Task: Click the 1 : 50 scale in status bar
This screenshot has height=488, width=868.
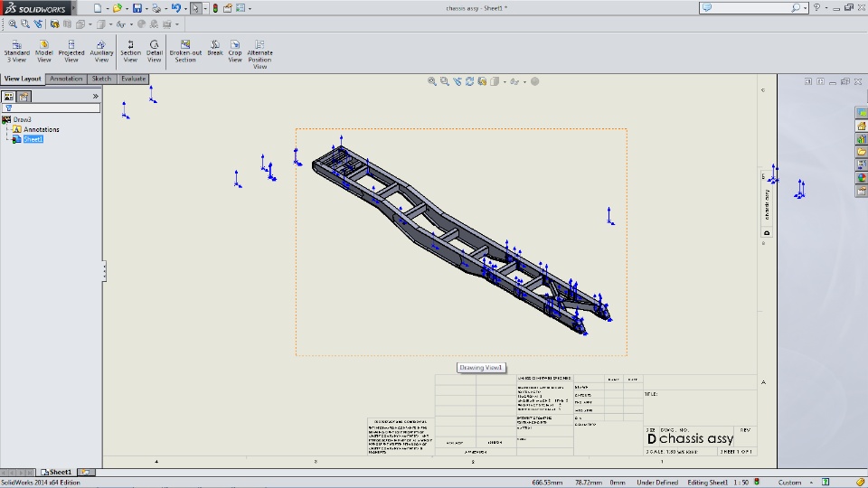Action: click(741, 483)
